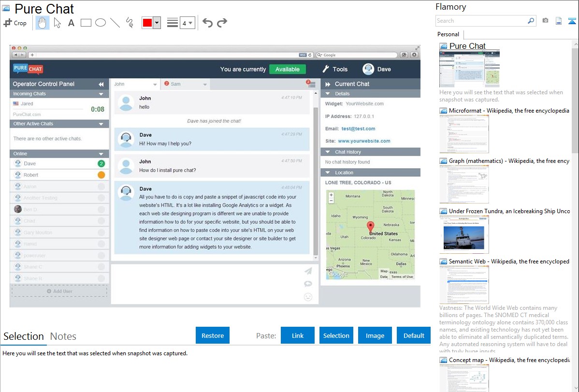Pick the ellipse shape tool

point(101,23)
